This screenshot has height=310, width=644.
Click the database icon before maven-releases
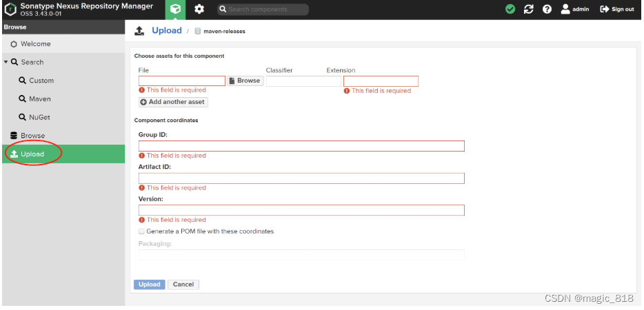pyautogui.click(x=198, y=31)
